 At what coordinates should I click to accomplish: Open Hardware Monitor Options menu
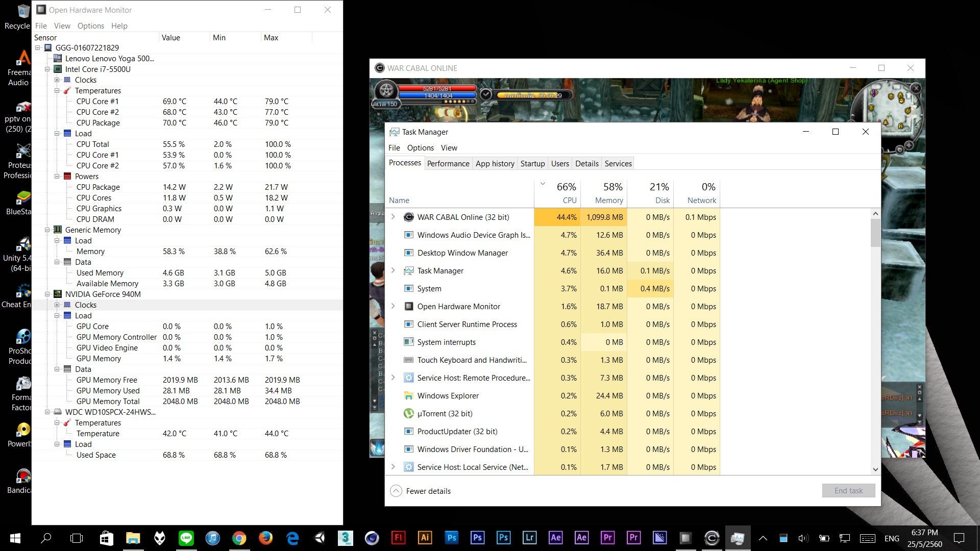91,26
